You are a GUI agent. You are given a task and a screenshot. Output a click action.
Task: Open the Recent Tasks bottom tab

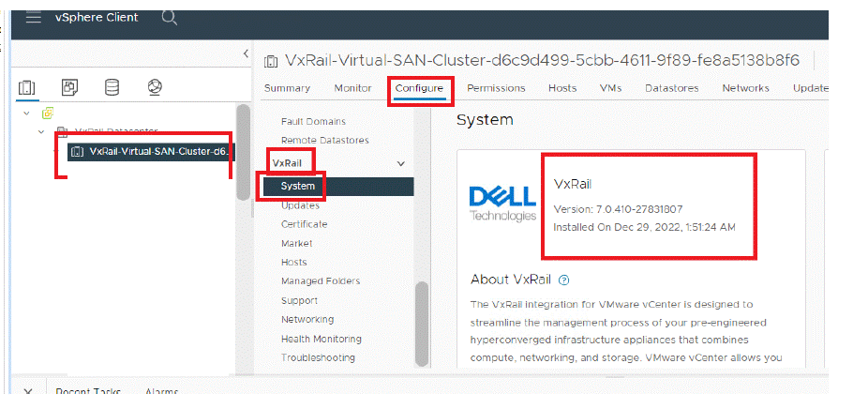[88, 392]
